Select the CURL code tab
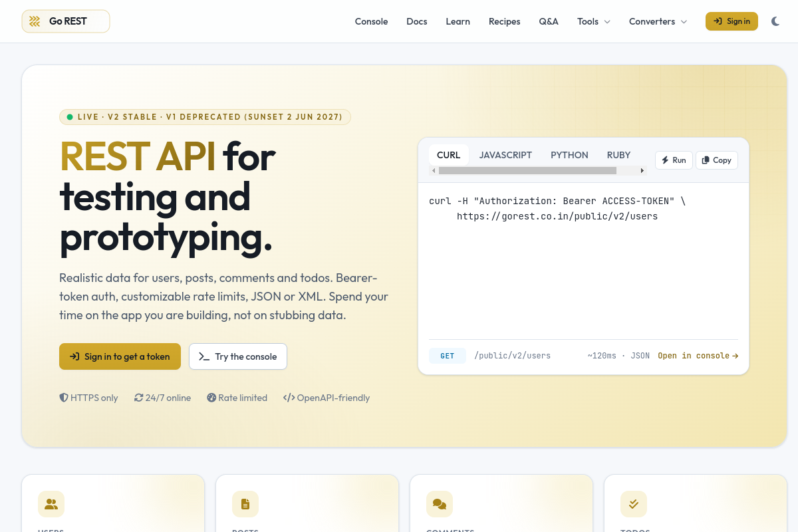The image size is (798, 532). pos(449,155)
